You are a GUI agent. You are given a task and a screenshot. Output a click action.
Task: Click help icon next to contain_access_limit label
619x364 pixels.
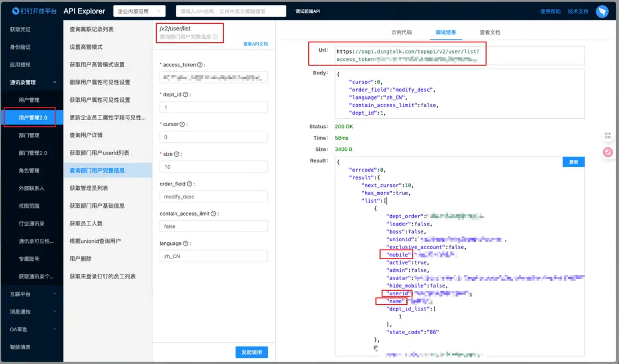coord(214,214)
